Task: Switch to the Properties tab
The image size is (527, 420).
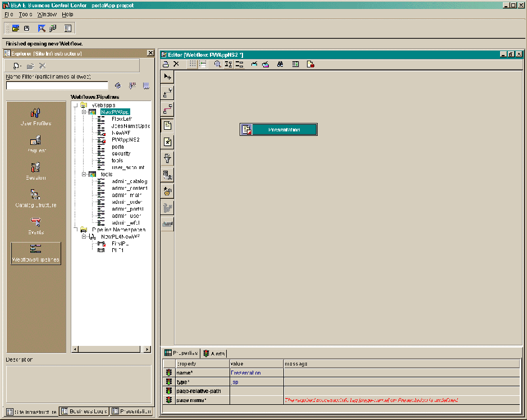Action: coord(181,353)
